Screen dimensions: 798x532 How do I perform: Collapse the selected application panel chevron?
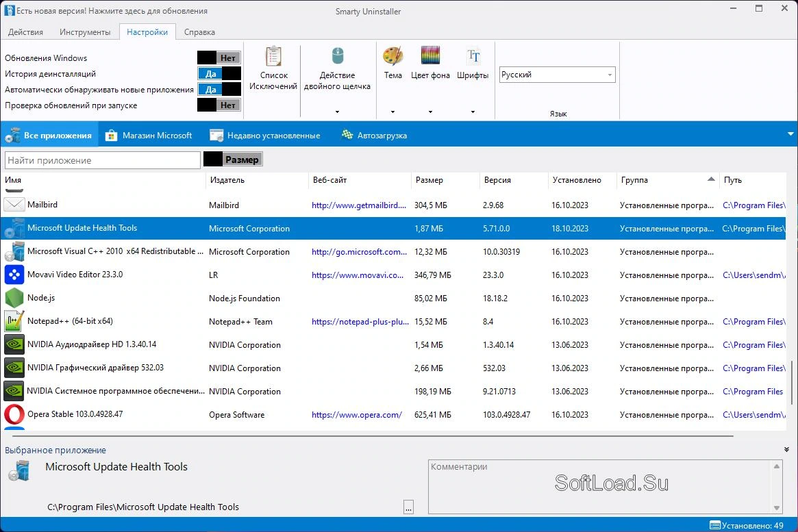point(786,450)
